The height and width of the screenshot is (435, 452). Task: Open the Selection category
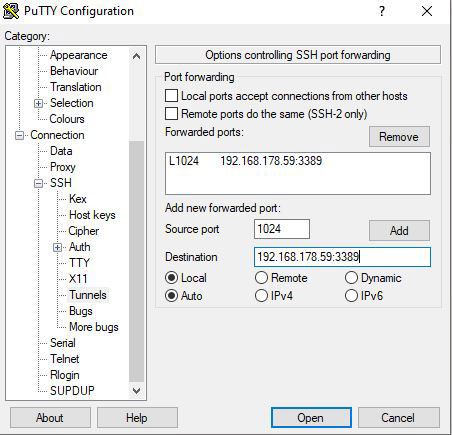tap(72, 103)
